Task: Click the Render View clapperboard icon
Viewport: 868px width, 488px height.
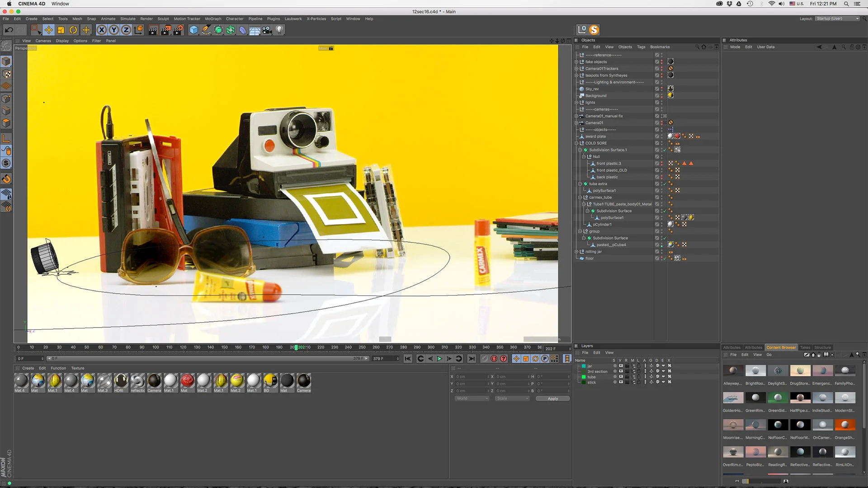Action: (153, 30)
